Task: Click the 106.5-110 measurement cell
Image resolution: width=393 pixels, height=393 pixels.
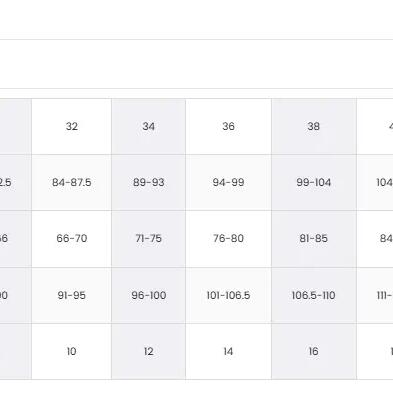Action: [x=314, y=295]
